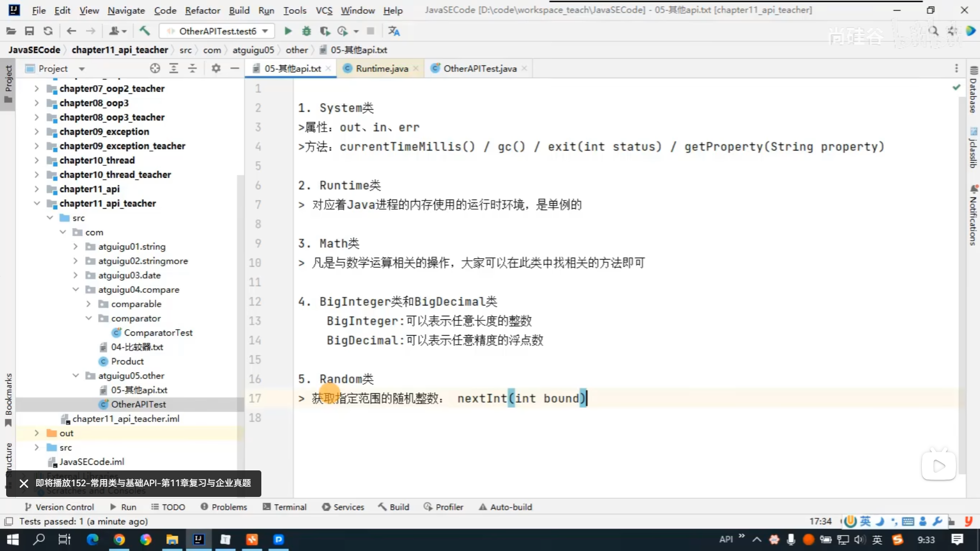Image resolution: width=980 pixels, height=551 pixels.
Task: Click the Translate icon in toolbar
Action: click(x=394, y=31)
